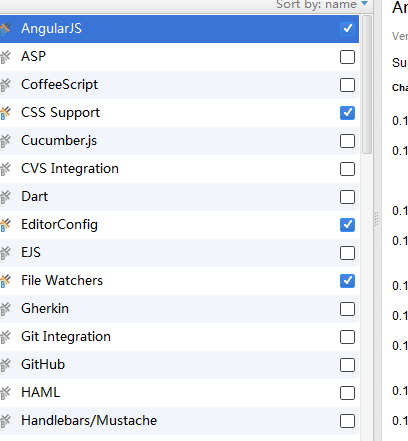The width and height of the screenshot is (408, 441).
Task: Click the panel splitter grip handle
Action: point(377,219)
